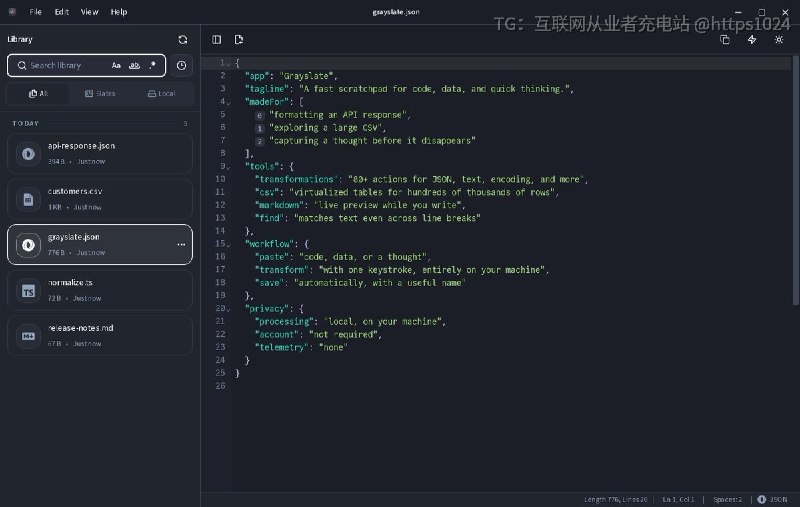Click the JSON language icon in the status bar
Viewport: 800px width, 507px height.
[762, 499]
